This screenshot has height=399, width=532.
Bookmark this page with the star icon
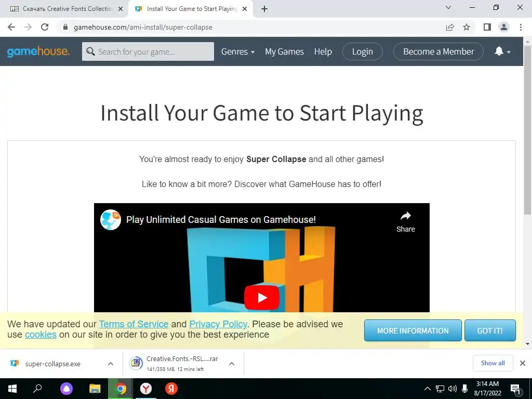click(x=467, y=27)
